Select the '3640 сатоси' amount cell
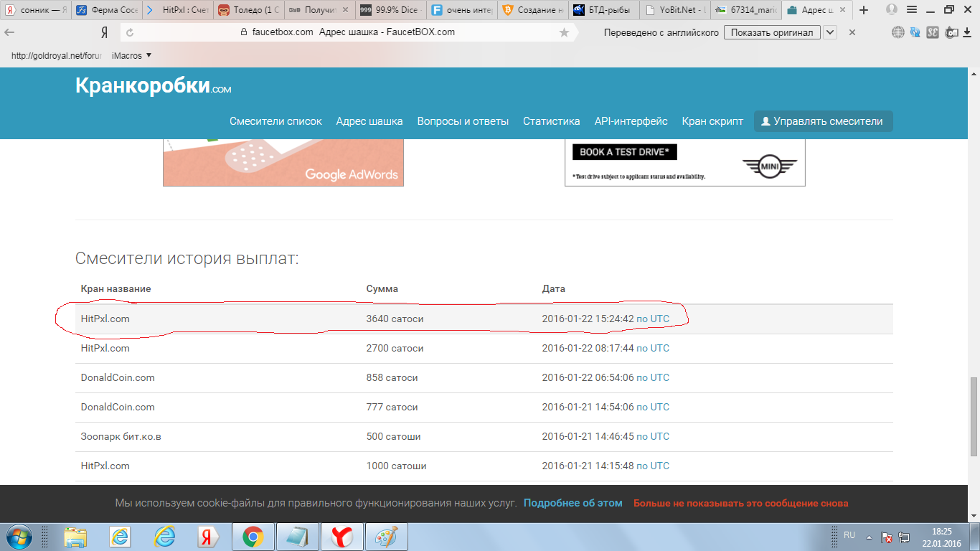This screenshot has width=980, height=551. [395, 319]
